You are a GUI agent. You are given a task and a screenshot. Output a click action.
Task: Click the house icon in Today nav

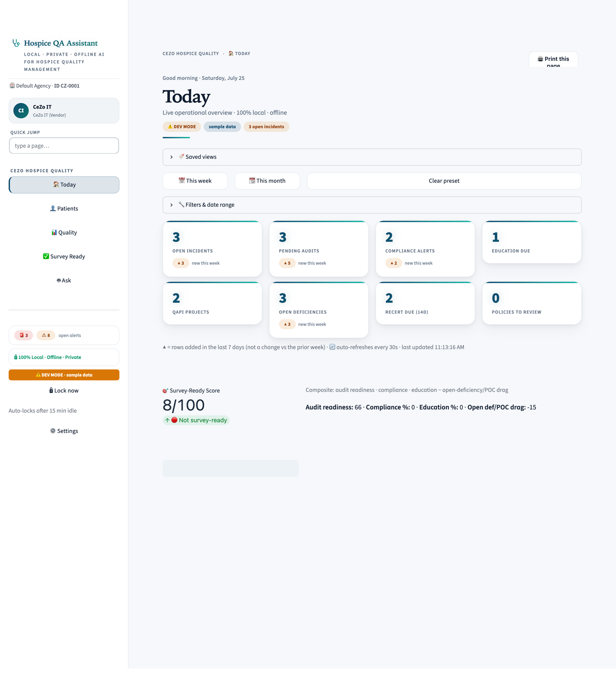56,184
